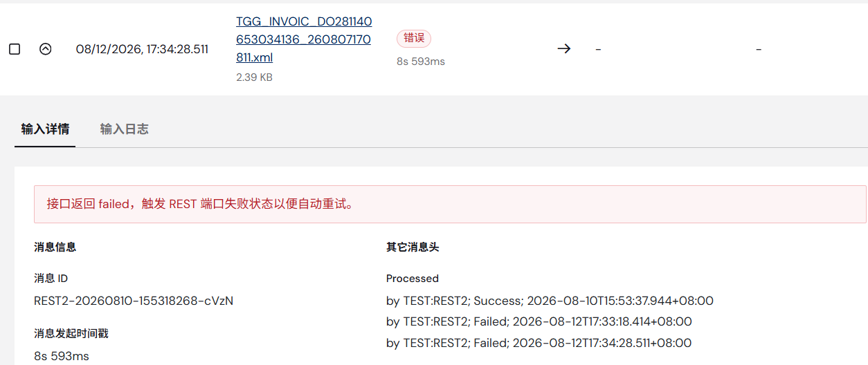Click the 08/12/2026, 17:34:28.511 timestamp
Image resolution: width=868 pixels, height=365 pixels.
[142, 49]
